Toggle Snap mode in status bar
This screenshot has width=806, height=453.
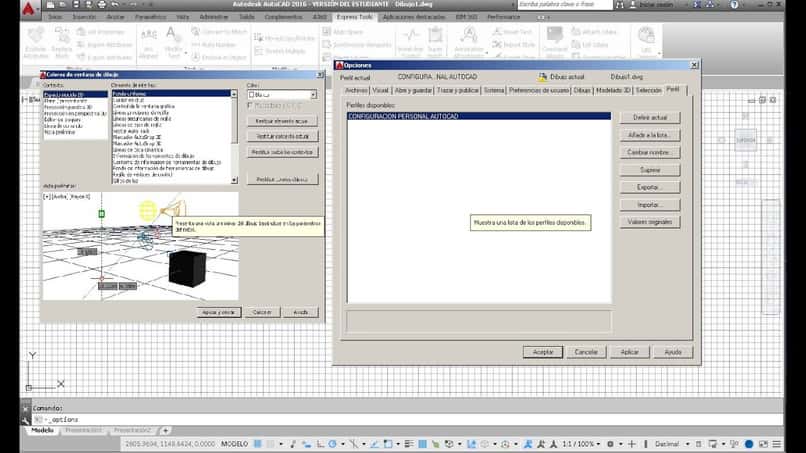click(270, 444)
